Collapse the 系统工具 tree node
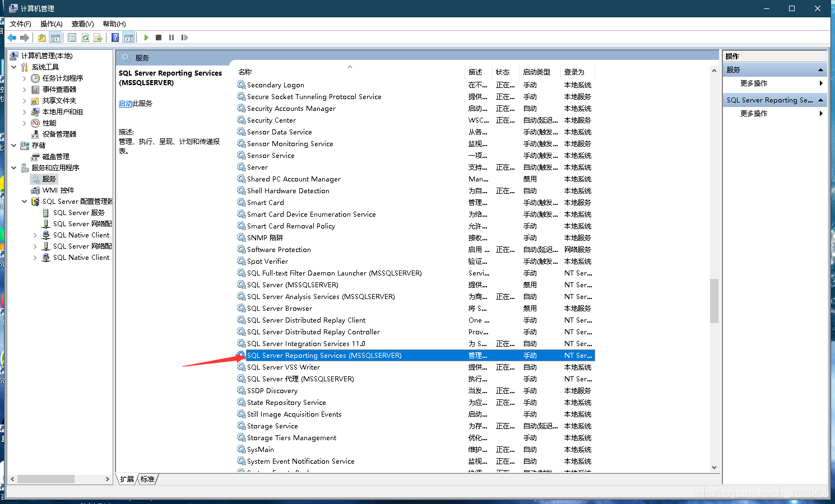The width and height of the screenshot is (835, 504). pyautogui.click(x=14, y=67)
